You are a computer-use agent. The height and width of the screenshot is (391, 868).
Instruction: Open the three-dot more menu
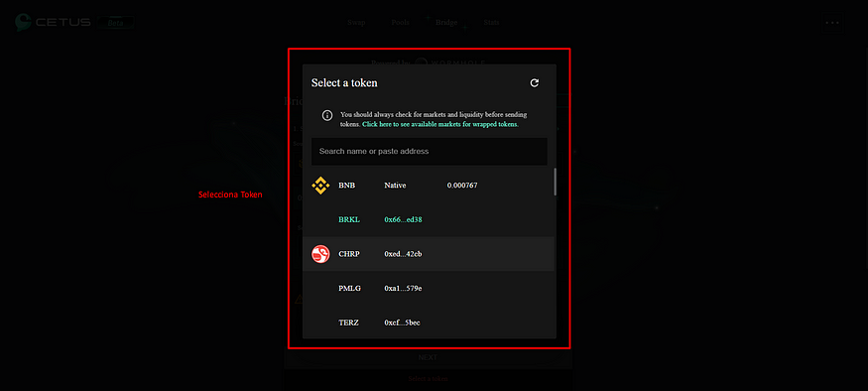pos(832,23)
